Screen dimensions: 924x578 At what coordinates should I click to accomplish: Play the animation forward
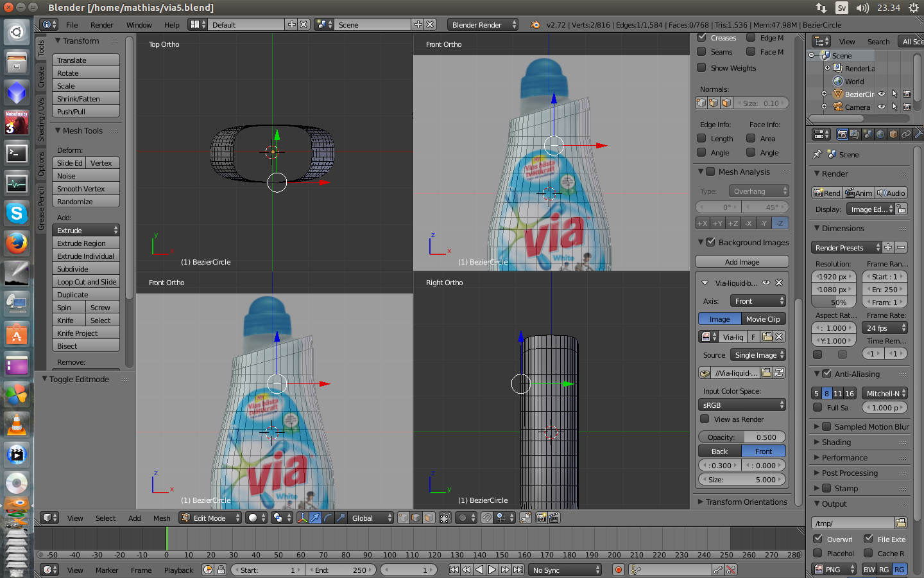pos(492,570)
